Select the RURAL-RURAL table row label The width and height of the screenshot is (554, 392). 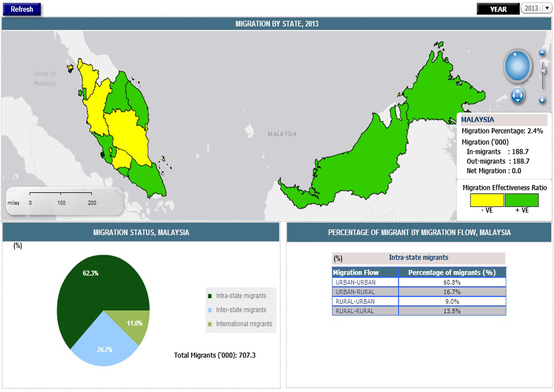(365, 311)
